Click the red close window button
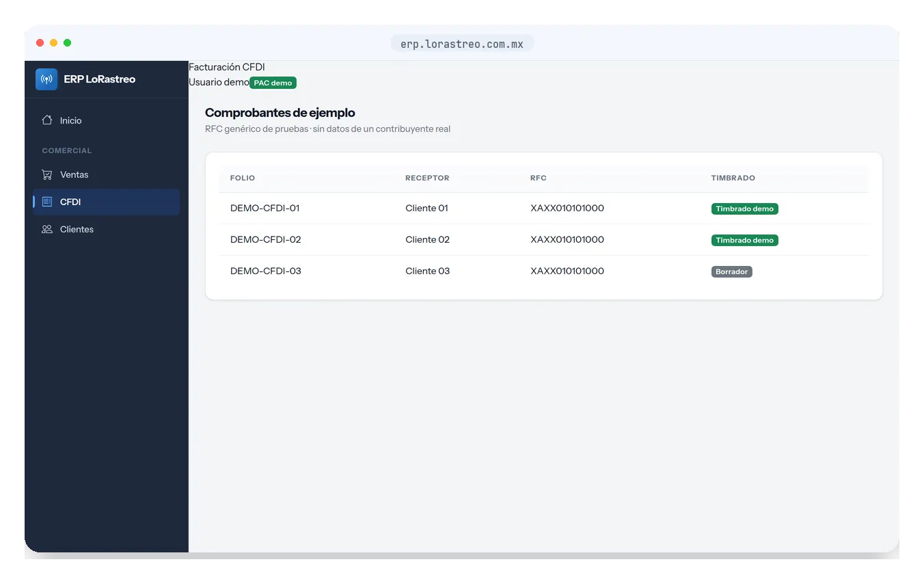Image resolution: width=924 pixels, height=577 pixels. (x=40, y=43)
